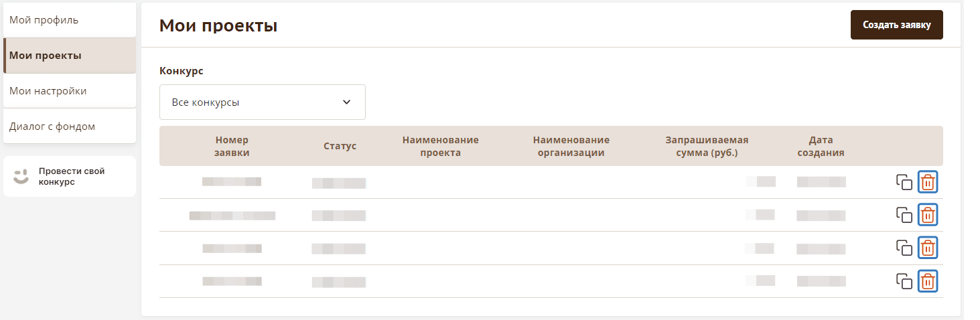The width and height of the screenshot is (980, 320).
Task: Expand the contest filter chevron arrow
Action: (x=346, y=102)
